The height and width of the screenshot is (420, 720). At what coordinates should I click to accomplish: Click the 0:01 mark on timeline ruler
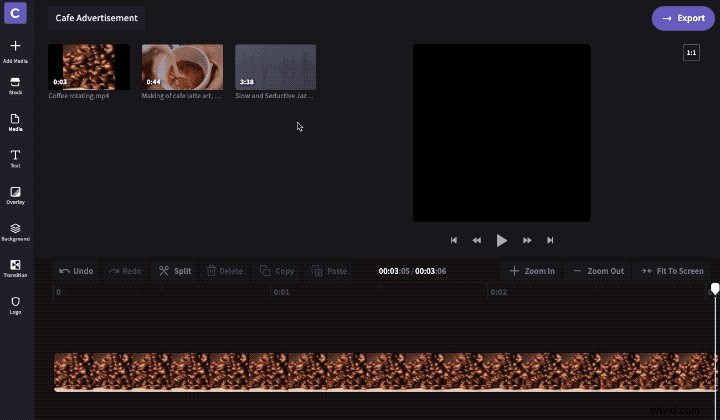(x=281, y=292)
